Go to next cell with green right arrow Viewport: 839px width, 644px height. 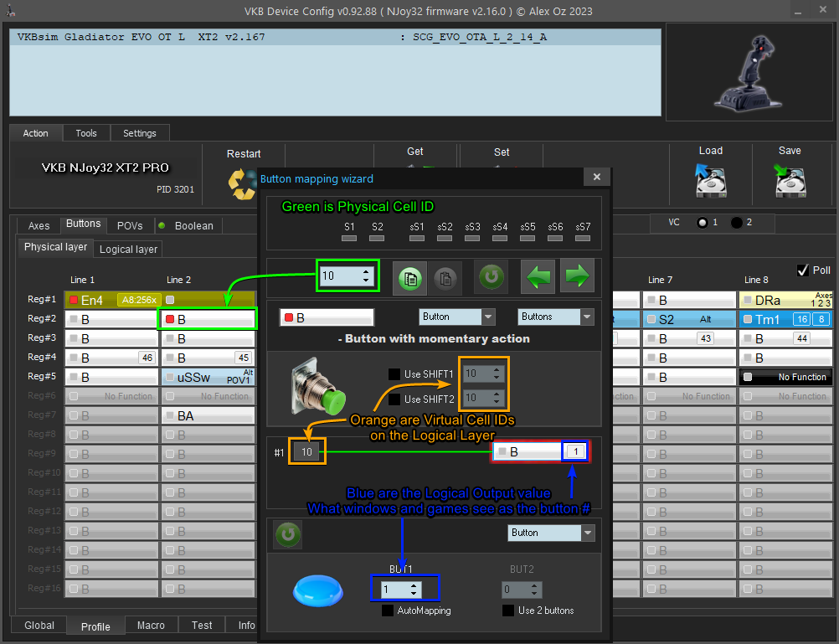click(578, 276)
